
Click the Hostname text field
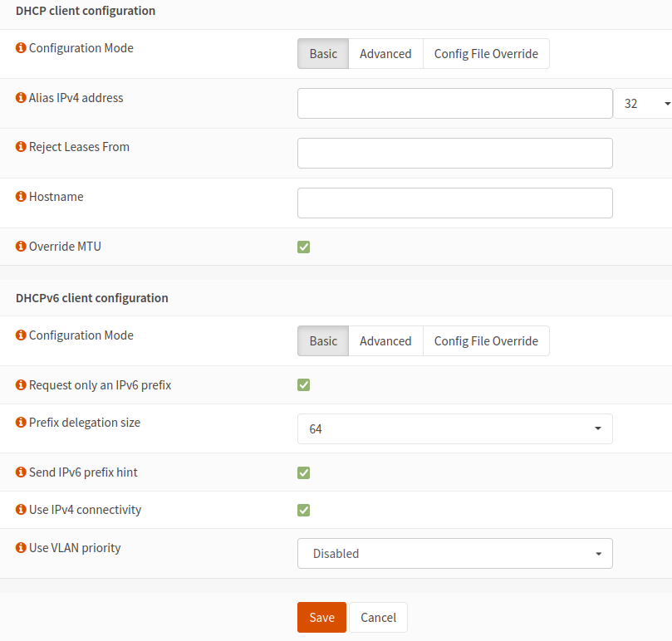[454, 203]
